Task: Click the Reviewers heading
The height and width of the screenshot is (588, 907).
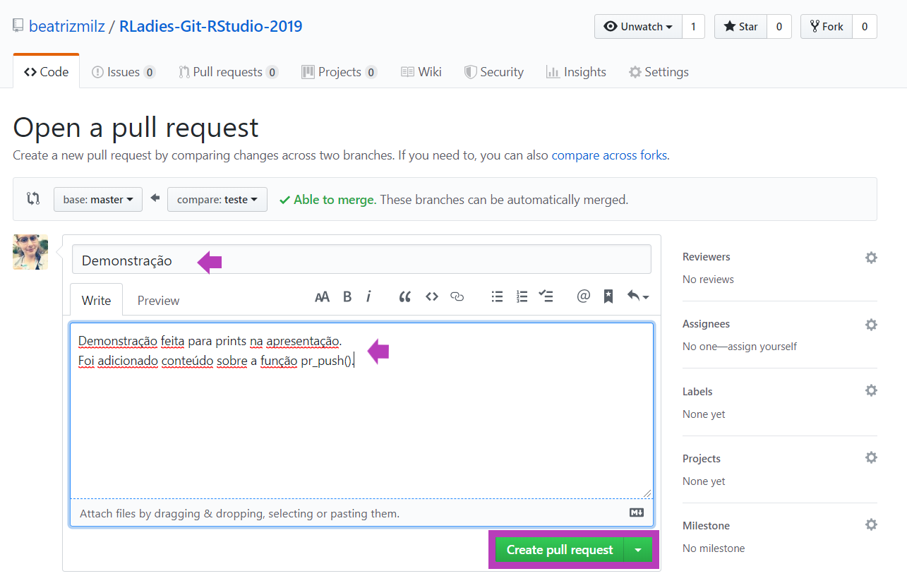Action: (707, 257)
